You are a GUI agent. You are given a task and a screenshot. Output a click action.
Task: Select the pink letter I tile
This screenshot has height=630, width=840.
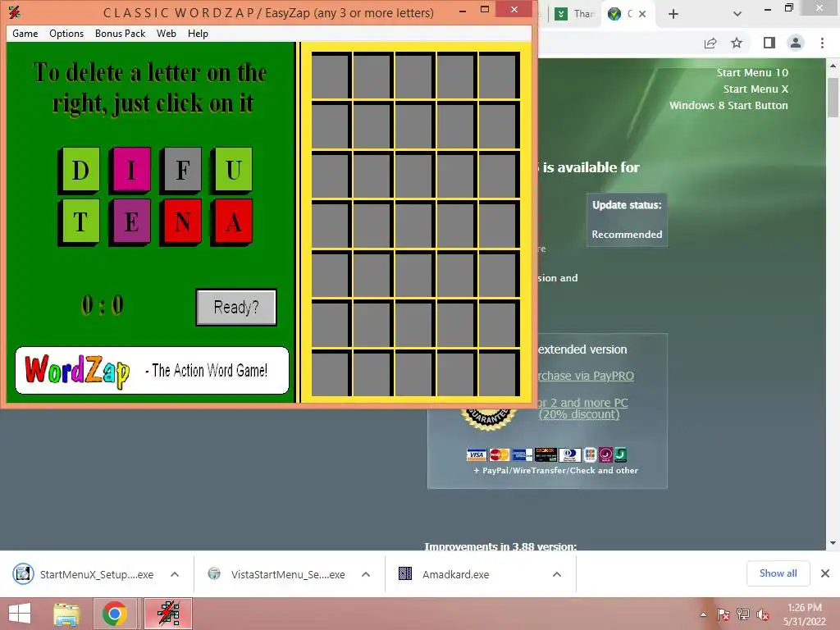coord(130,170)
